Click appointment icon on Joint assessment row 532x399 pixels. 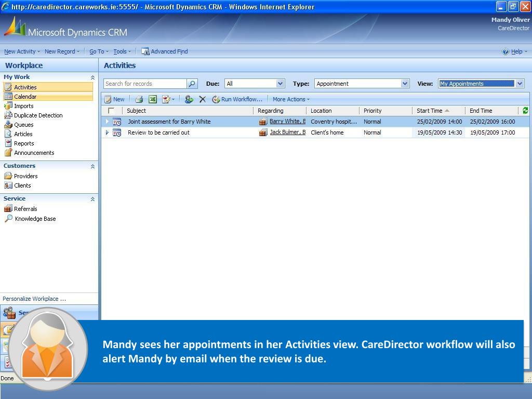pos(117,122)
